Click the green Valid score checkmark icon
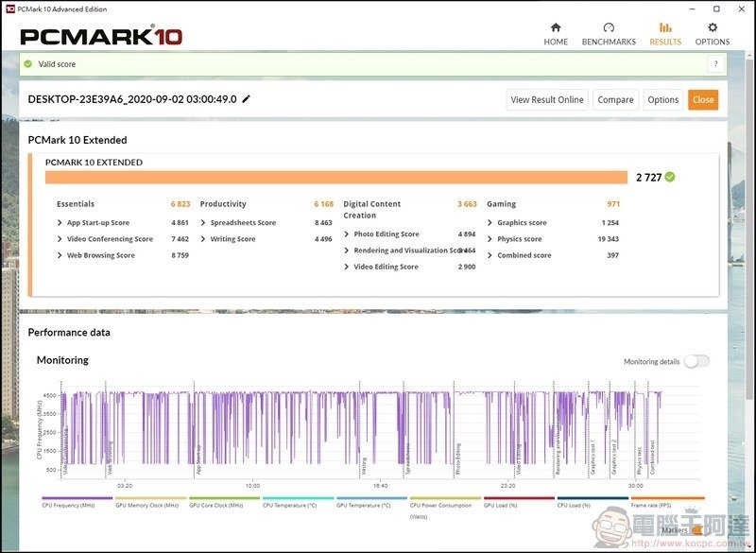 coord(28,64)
